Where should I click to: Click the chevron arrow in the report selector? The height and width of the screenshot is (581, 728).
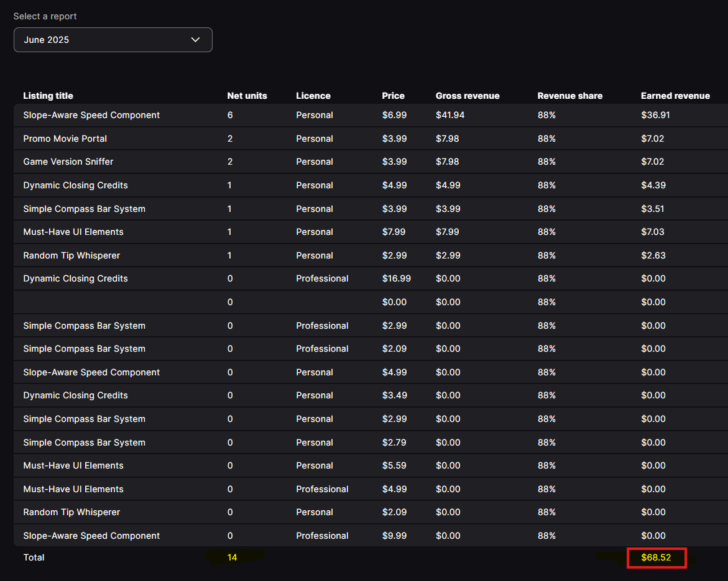coord(195,40)
